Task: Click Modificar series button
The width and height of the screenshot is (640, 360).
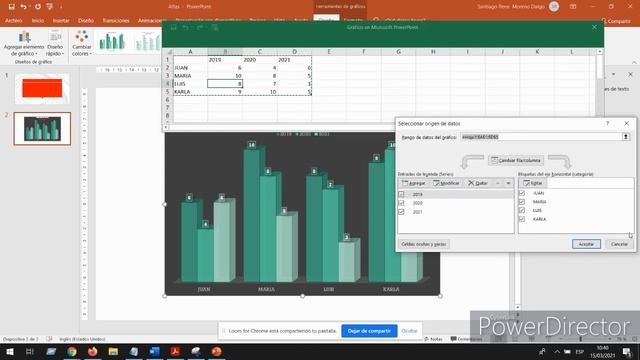Action: [x=446, y=183]
